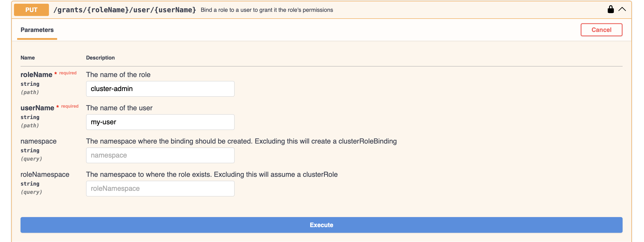This screenshot has width=644, height=242.
Task: Click the roleNamespace parameter label
Action: (x=45, y=175)
